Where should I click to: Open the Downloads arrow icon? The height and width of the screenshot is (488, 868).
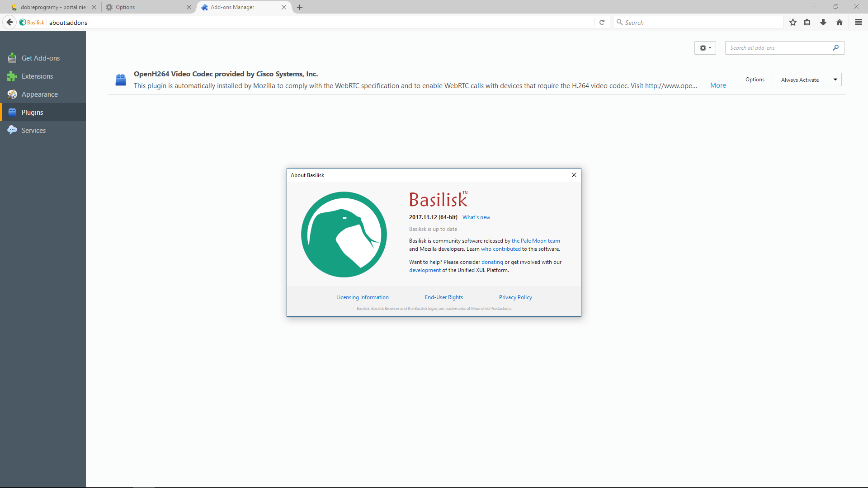pyautogui.click(x=823, y=22)
